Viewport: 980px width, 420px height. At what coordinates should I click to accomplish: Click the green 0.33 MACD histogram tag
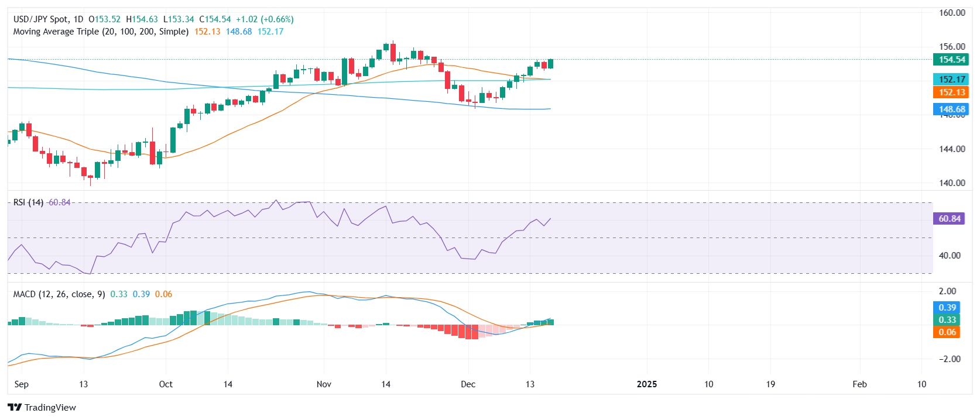[947, 320]
